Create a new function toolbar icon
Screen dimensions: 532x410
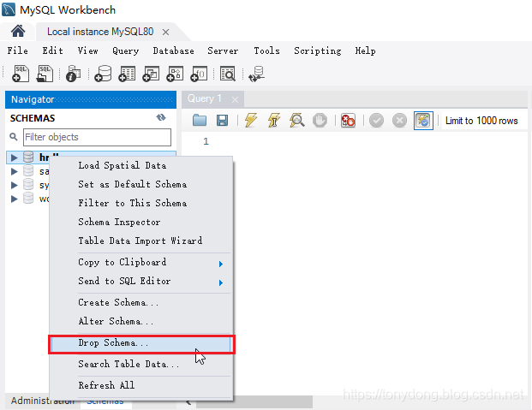(199, 74)
